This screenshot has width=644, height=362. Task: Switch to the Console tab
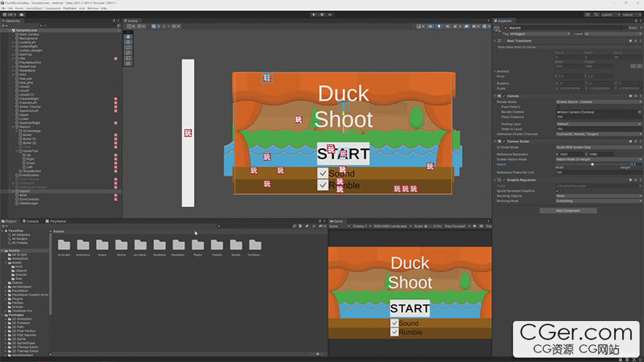click(31, 221)
